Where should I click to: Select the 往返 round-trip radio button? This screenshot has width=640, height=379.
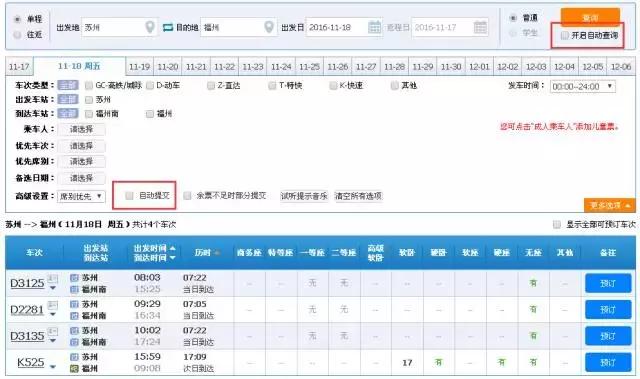[17, 35]
